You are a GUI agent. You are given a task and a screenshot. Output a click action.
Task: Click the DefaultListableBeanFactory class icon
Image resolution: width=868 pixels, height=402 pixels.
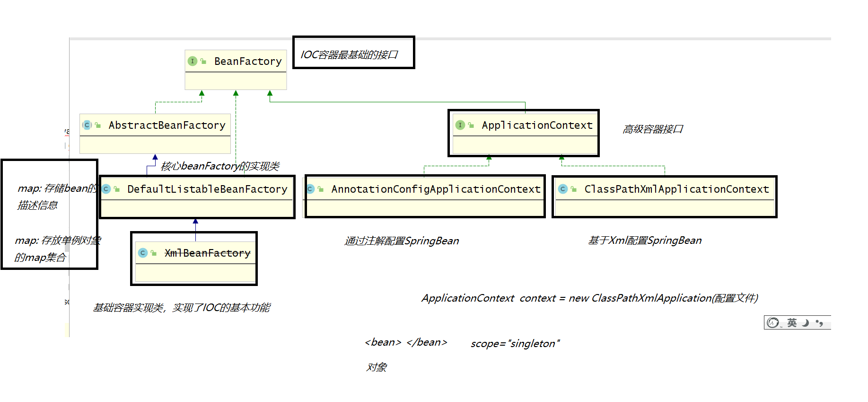[x=106, y=189]
